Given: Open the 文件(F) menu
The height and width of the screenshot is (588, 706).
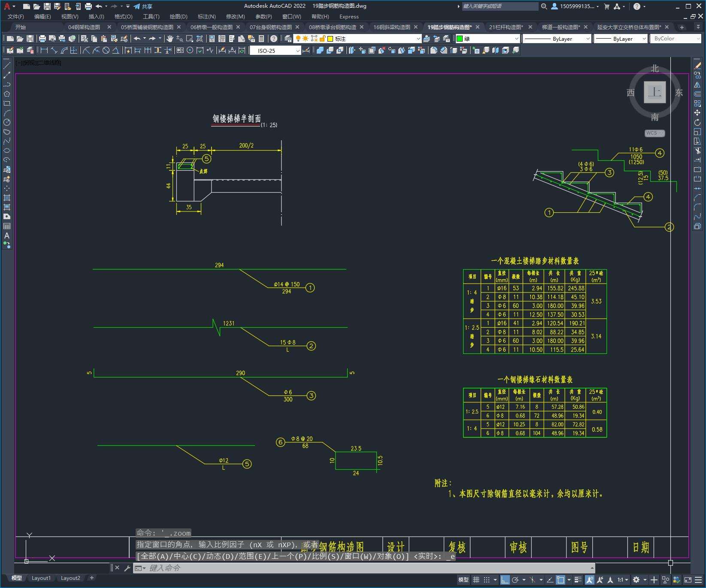Looking at the screenshot, I should 16,17.
